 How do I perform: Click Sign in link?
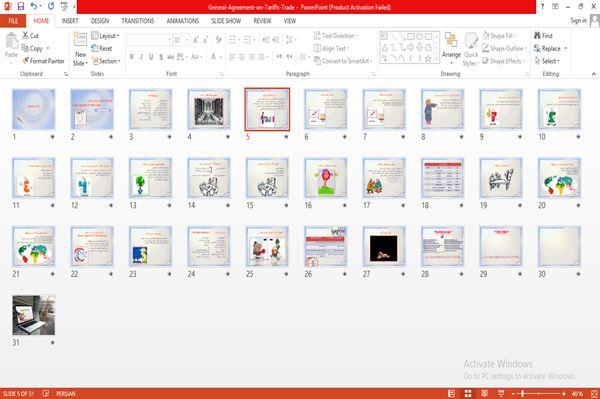tap(578, 21)
